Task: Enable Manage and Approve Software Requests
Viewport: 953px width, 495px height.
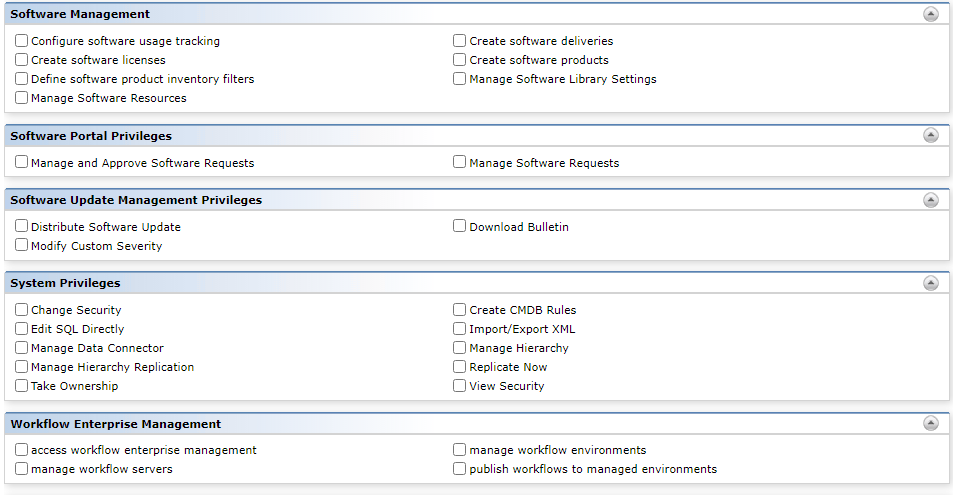Action: [x=21, y=162]
